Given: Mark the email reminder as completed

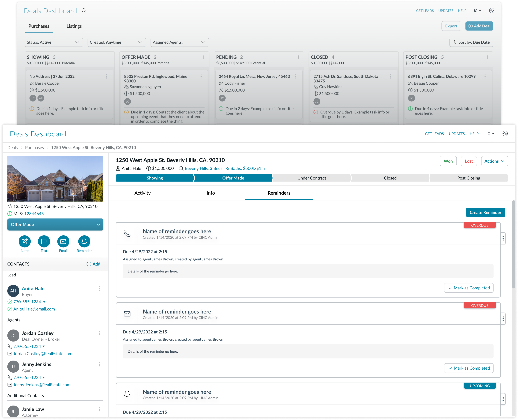Looking at the screenshot, I should pos(469,368).
